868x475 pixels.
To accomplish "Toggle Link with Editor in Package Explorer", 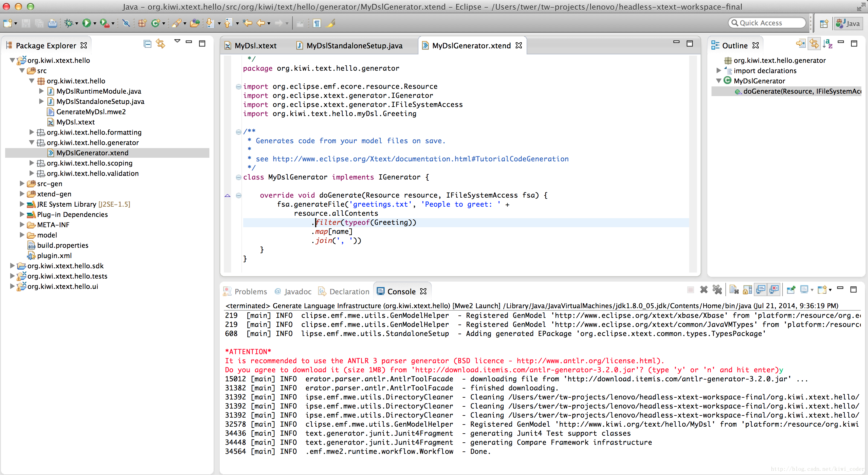I will pos(161,44).
